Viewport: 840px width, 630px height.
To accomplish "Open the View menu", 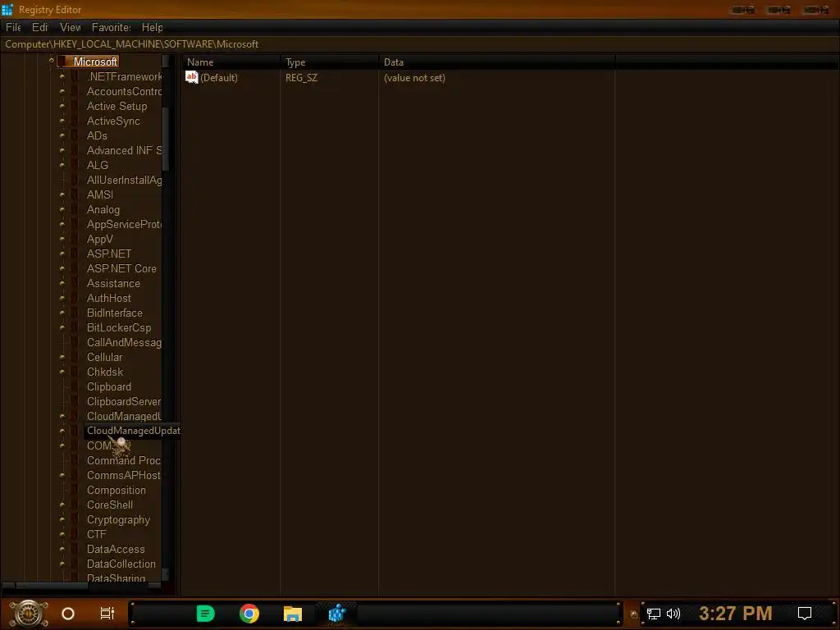I will pos(71,27).
